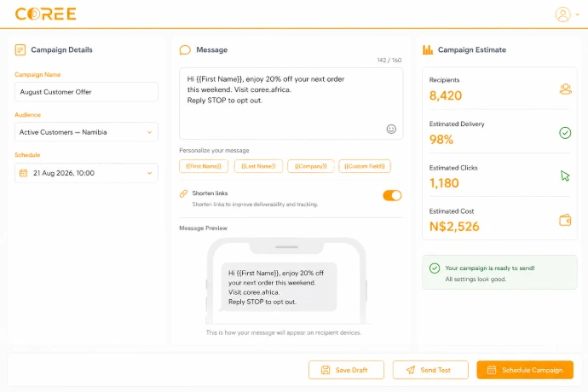Insert the {{Company}} tag
Image resolution: width=588 pixels, height=392 pixels.
[x=310, y=166]
